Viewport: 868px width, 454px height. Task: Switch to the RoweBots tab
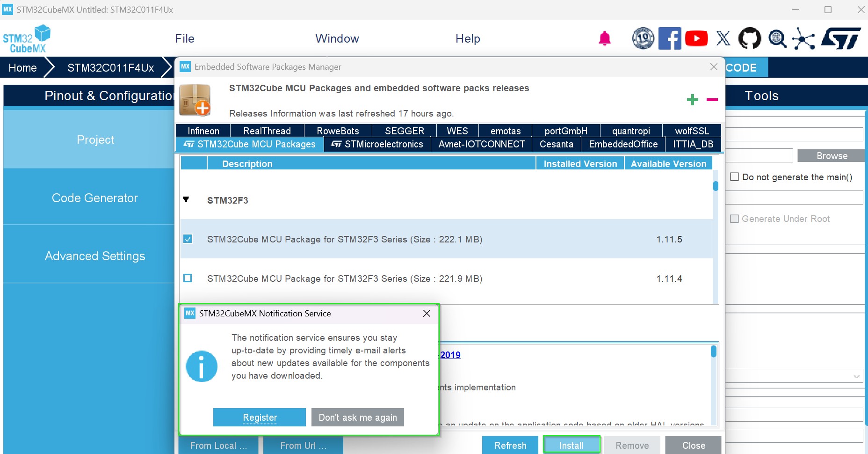pyautogui.click(x=338, y=131)
